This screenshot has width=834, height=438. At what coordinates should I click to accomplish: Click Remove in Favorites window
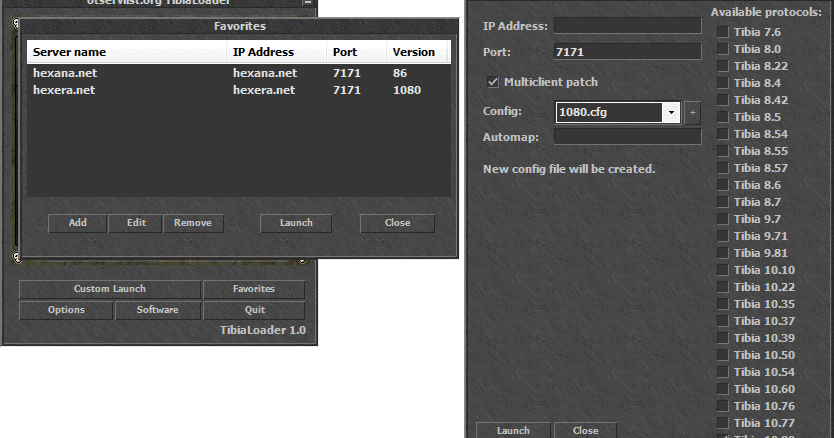193,223
